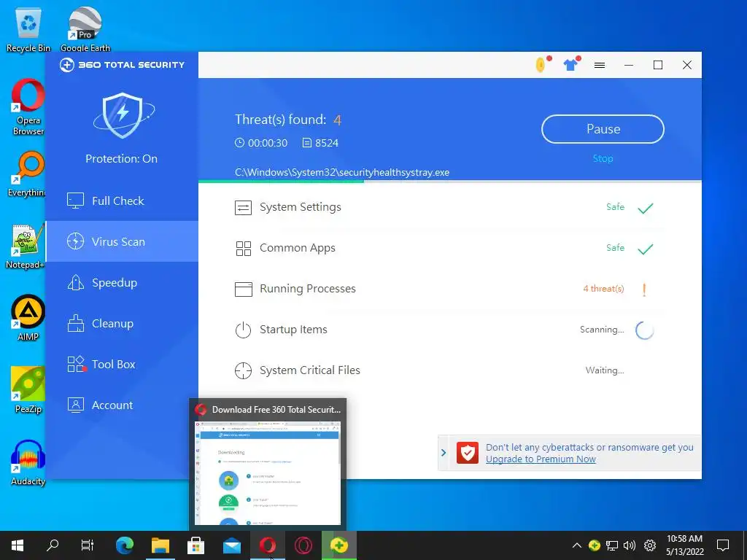747x560 pixels.
Task: Click the scan progress bar
Action: [x=449, y=182]
